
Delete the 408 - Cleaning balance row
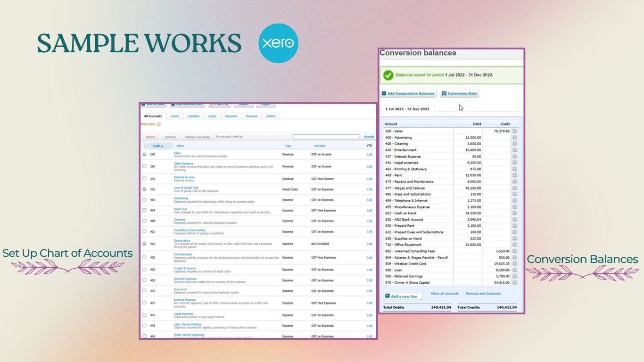tap(515, 144)
